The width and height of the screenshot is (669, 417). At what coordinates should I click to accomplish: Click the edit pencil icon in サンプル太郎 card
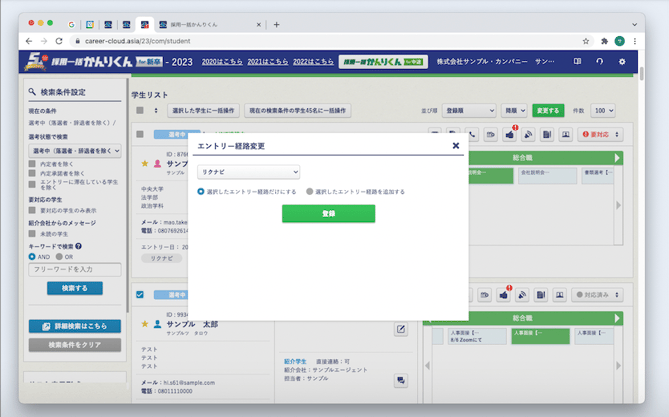401,329
